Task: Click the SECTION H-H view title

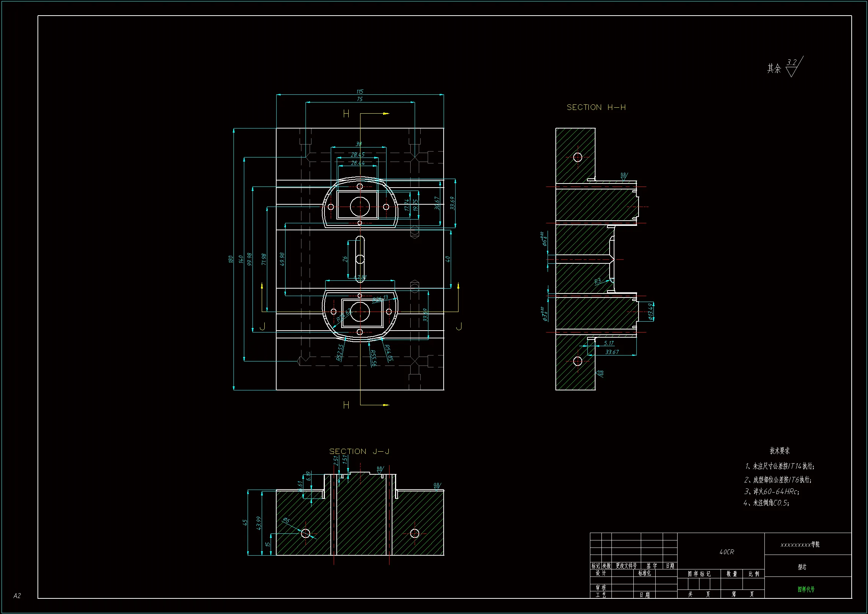Action: tap(596, 107)
